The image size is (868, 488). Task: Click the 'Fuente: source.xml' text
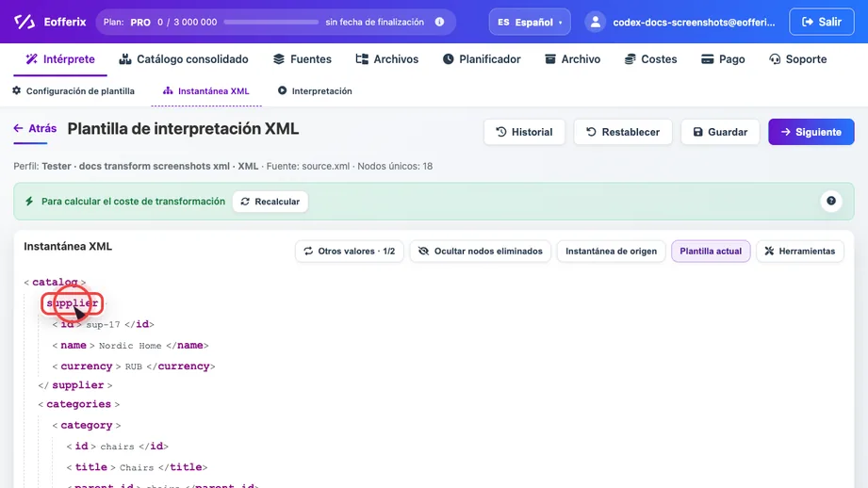pos(308,166)
